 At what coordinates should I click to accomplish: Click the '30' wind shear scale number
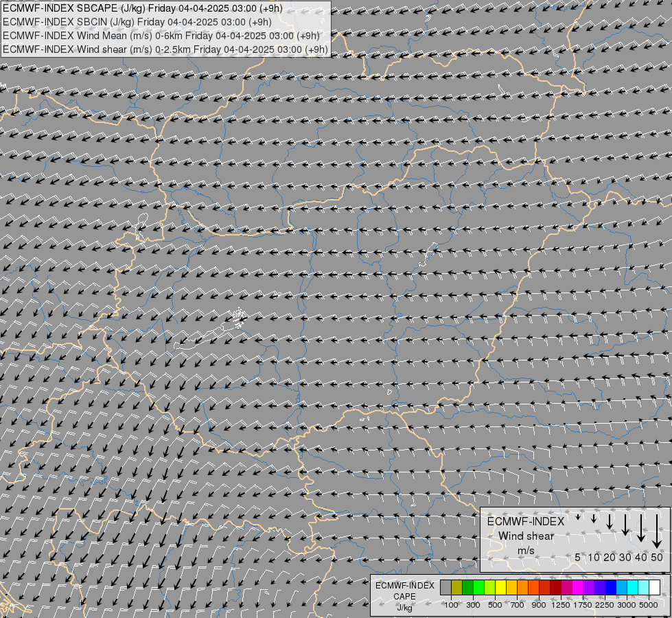tap(625, 557)
